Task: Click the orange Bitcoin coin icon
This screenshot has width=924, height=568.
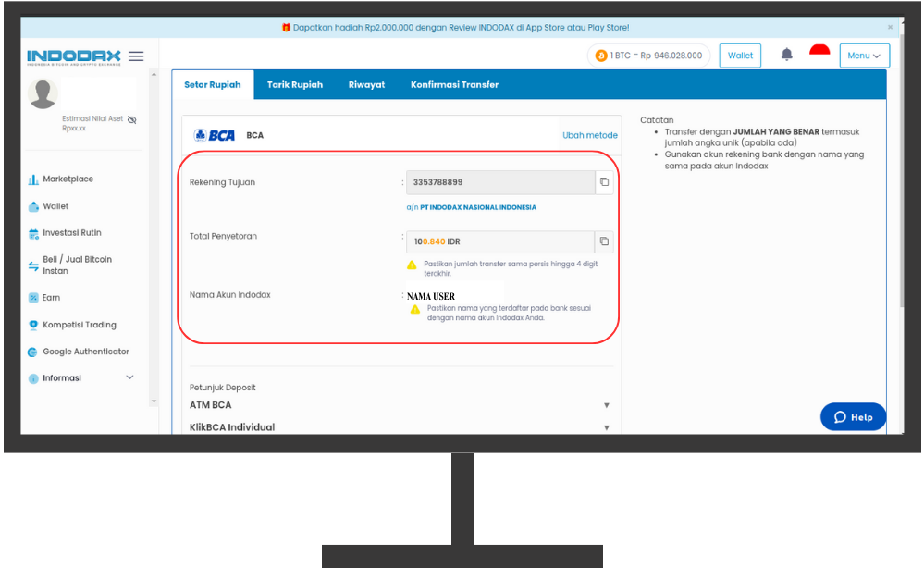Action: (601, 56)
